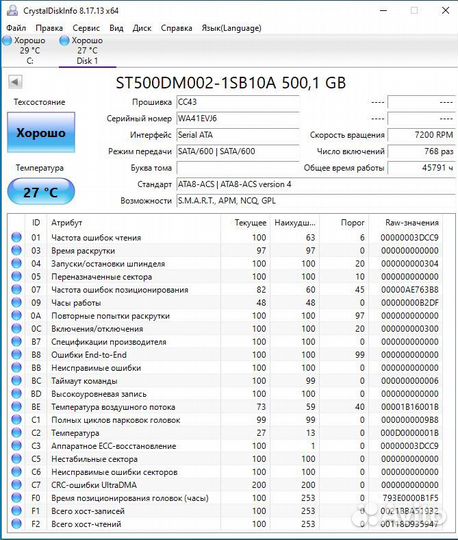Click the ST500DM002-1SB10A 500,1 GB model title
458x540 pixels.
(x=231, y=83)
